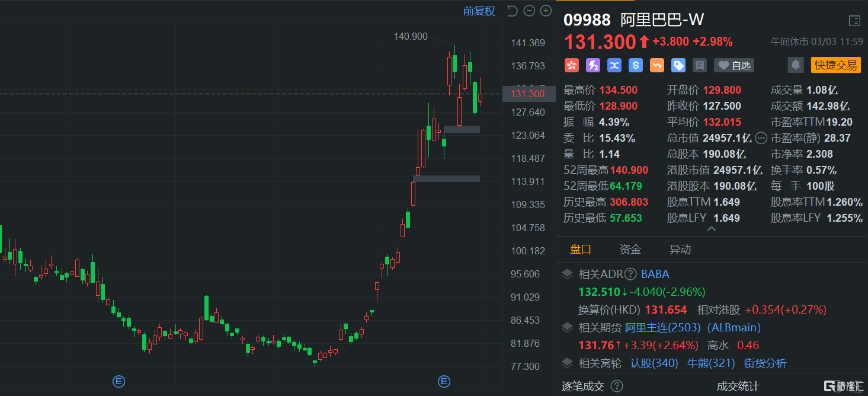The width and height of the screenshot is (868, 396).
Task: Click the stock name 阿里巴巴-W
Action: point(662,20)
